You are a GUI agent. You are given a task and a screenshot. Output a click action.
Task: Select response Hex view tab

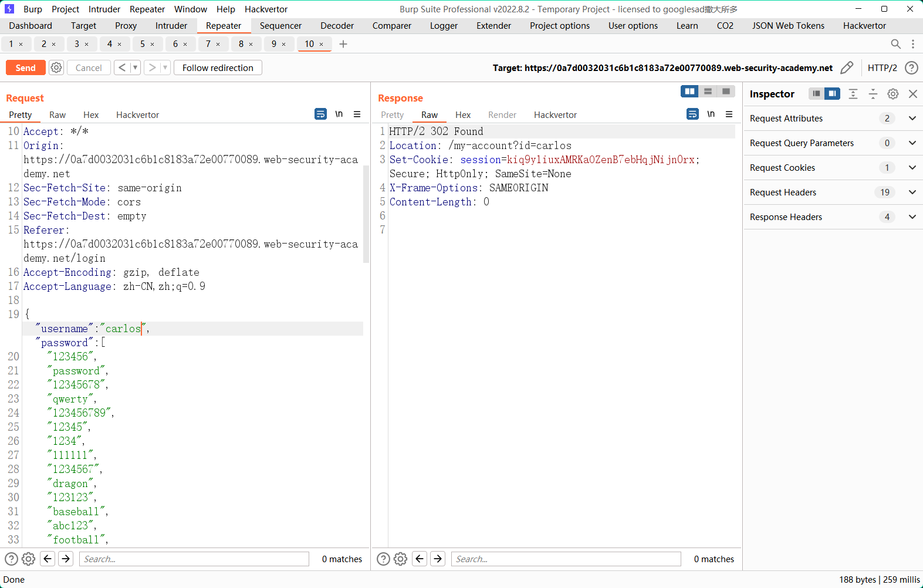[x=463, y=115]
